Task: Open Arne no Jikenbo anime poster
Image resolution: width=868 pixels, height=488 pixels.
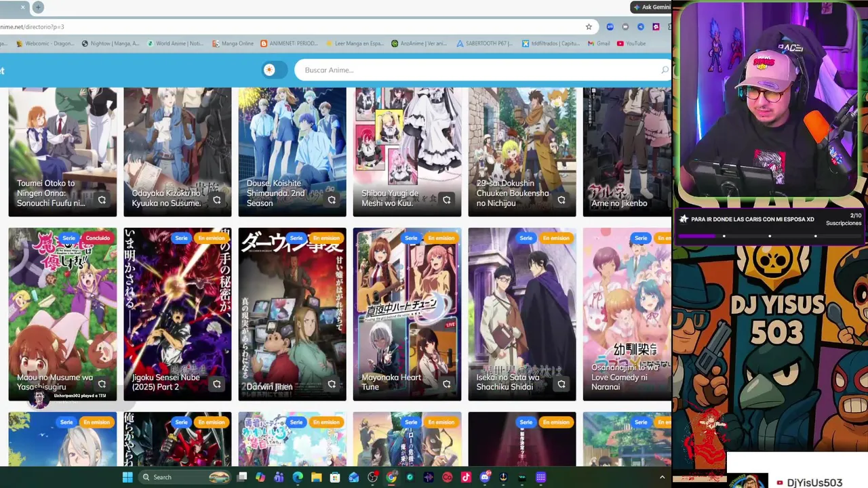Action: tap(627, 152)
